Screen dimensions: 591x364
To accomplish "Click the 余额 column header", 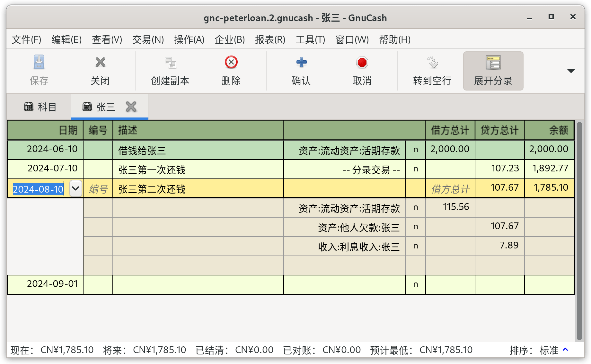I will click(x=549, y=130).
